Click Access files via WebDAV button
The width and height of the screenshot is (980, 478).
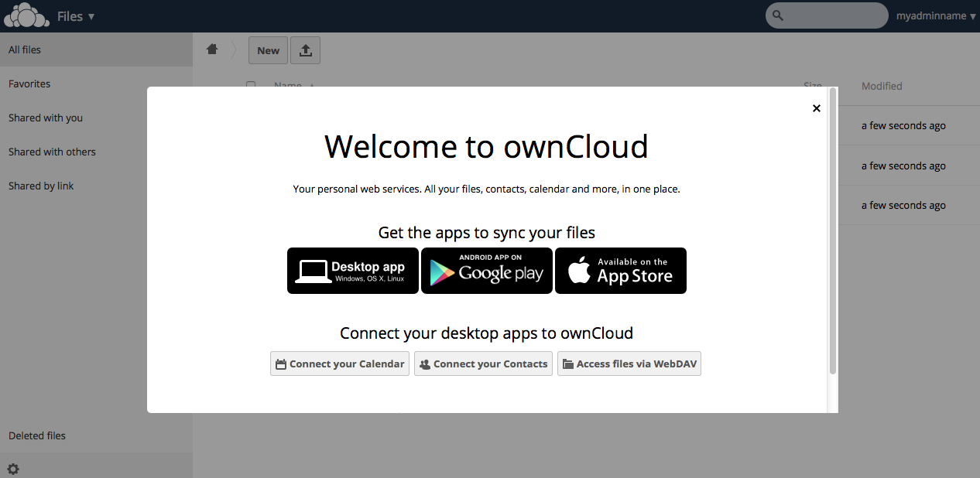pyautogui.click(x=629, y=364)
